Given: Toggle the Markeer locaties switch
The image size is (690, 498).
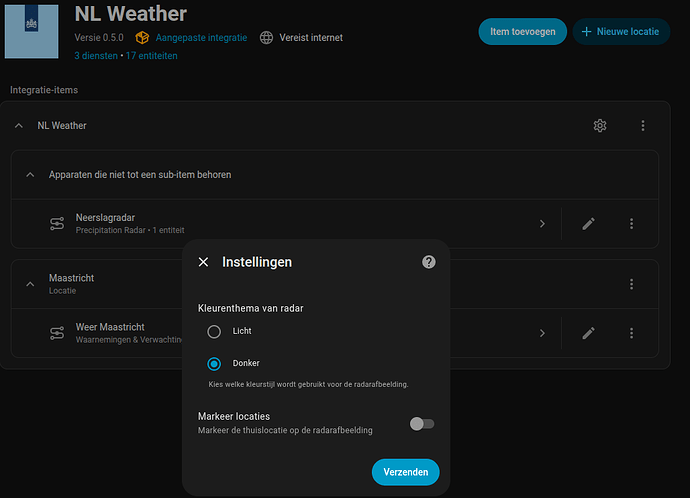Looking at the screenshot, I should click(422, 424).
